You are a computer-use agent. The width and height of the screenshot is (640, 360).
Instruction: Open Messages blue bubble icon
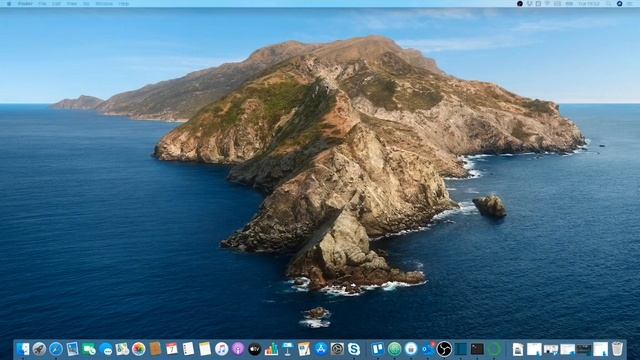(106, 349)
